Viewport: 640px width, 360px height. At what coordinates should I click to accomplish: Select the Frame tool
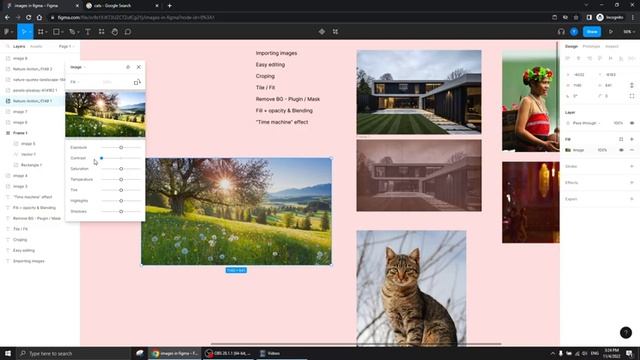[x=40, y=32]
